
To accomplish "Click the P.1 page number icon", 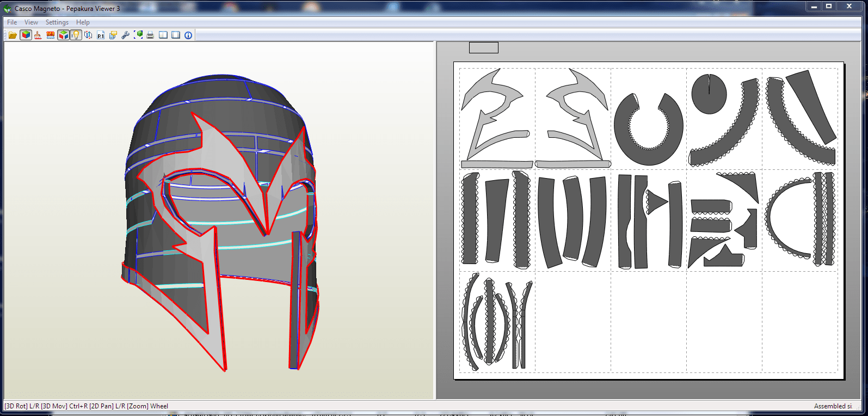I will 101,35.
